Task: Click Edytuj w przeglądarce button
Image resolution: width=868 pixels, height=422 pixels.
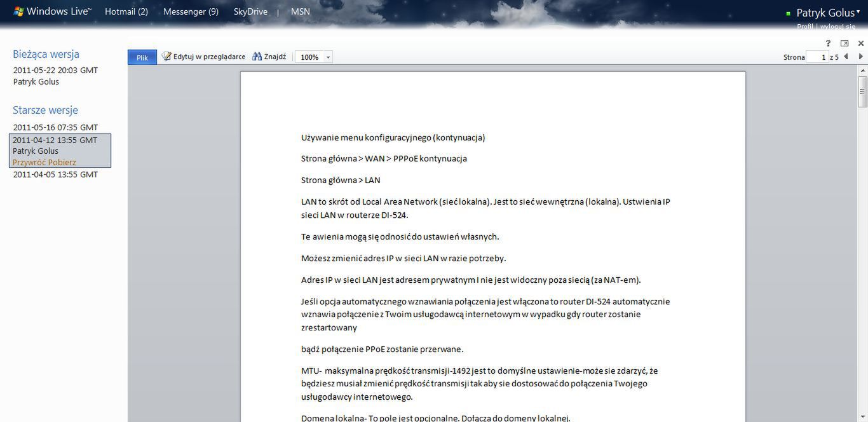Action: 203,57
